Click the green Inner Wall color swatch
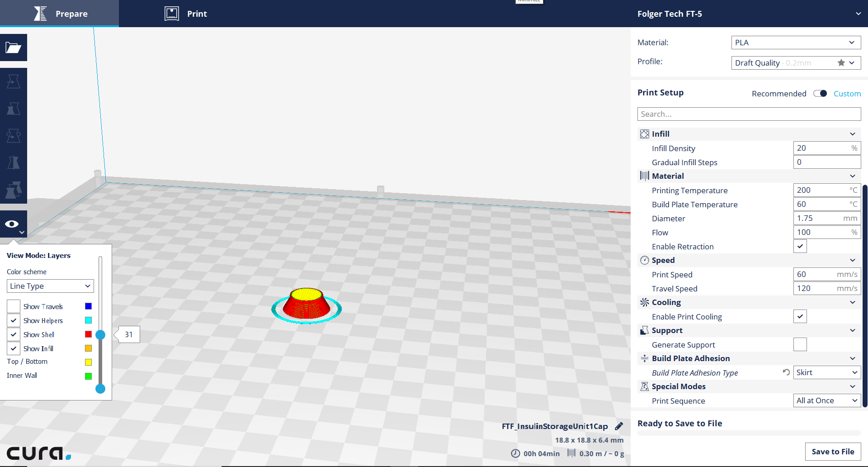 [x=88, y=376]
